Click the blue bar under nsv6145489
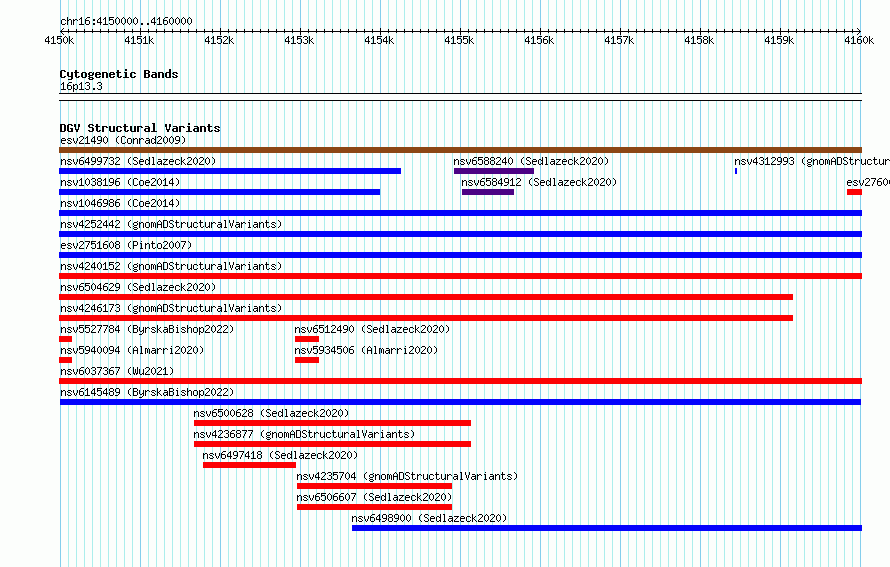Screen dimensions: 890x567 tap(460, 402)
